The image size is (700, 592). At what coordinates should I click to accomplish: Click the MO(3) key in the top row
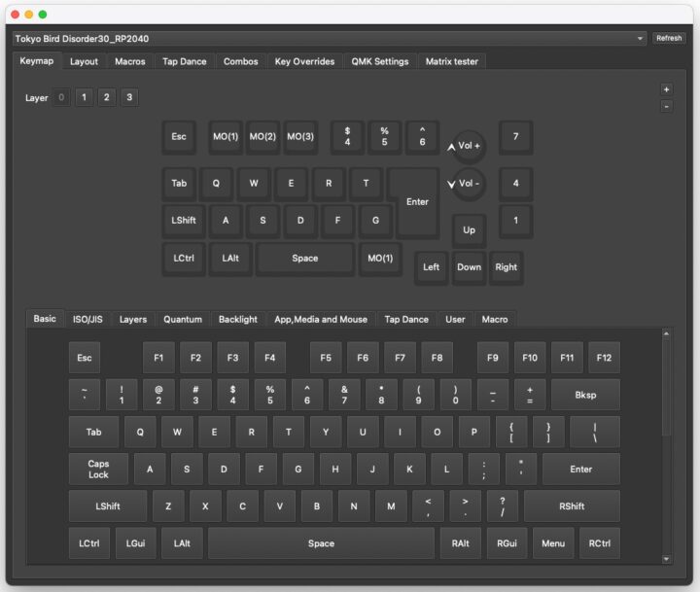300,137
